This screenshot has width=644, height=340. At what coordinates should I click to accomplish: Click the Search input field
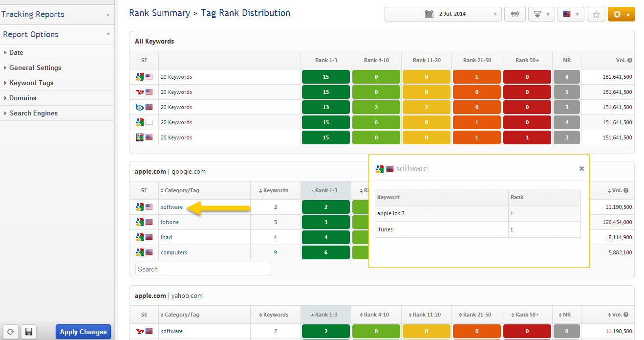pos(203,269)
